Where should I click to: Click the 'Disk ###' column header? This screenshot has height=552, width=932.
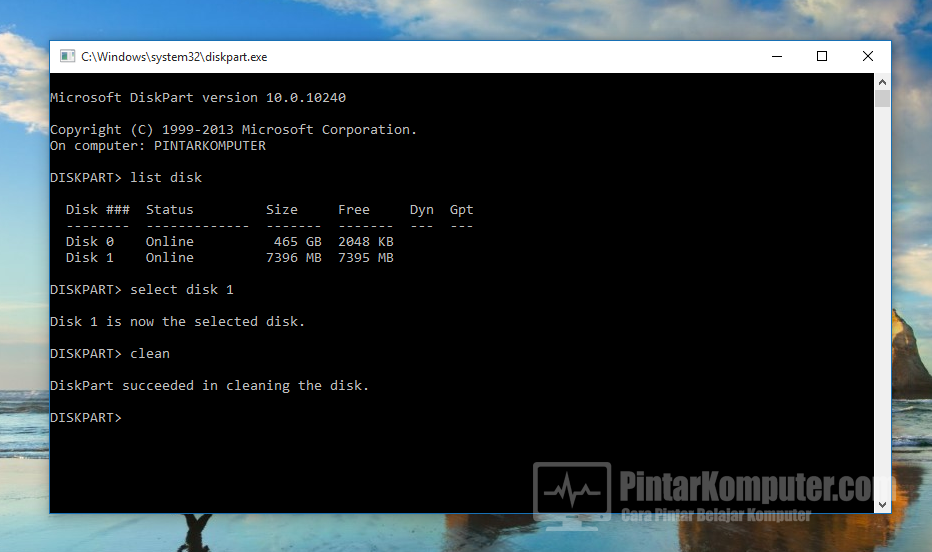coord(97,210)
